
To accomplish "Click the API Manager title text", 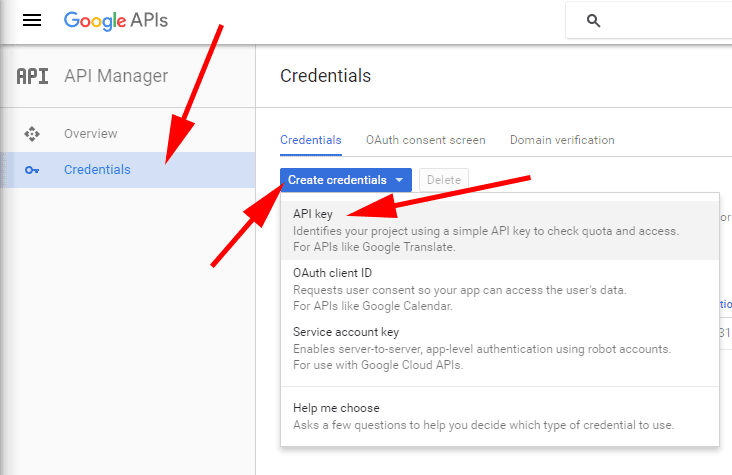I will click(116, 76).
